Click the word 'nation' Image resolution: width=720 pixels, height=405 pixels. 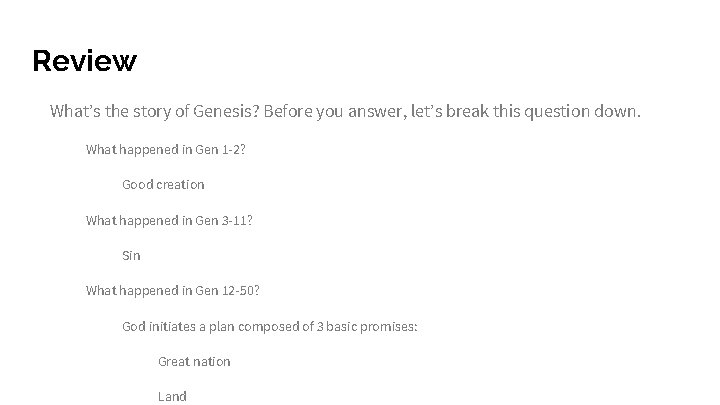(212, 361)
